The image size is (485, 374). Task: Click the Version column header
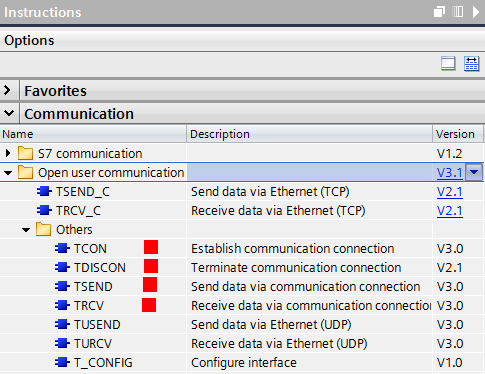(x=458, y=134)
